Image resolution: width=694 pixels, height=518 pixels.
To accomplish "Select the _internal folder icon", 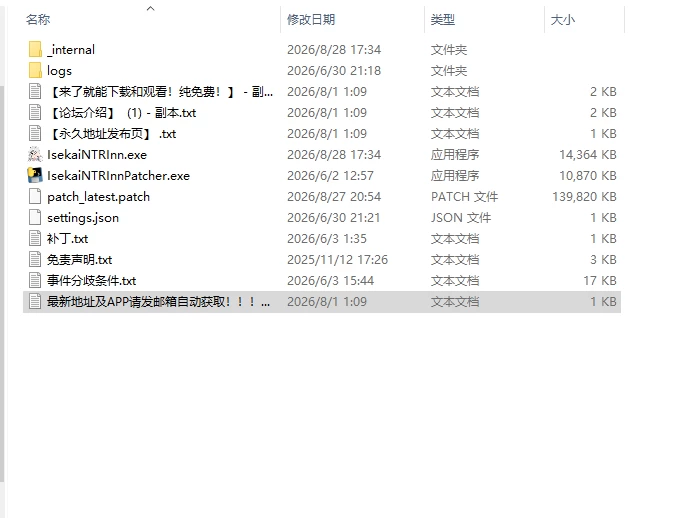I will [35, 50].
